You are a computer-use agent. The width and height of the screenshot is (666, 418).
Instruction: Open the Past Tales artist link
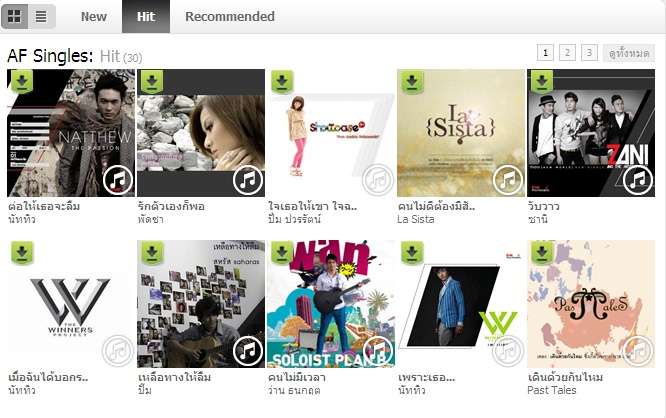pyautogui.click(x=552, y=390)
